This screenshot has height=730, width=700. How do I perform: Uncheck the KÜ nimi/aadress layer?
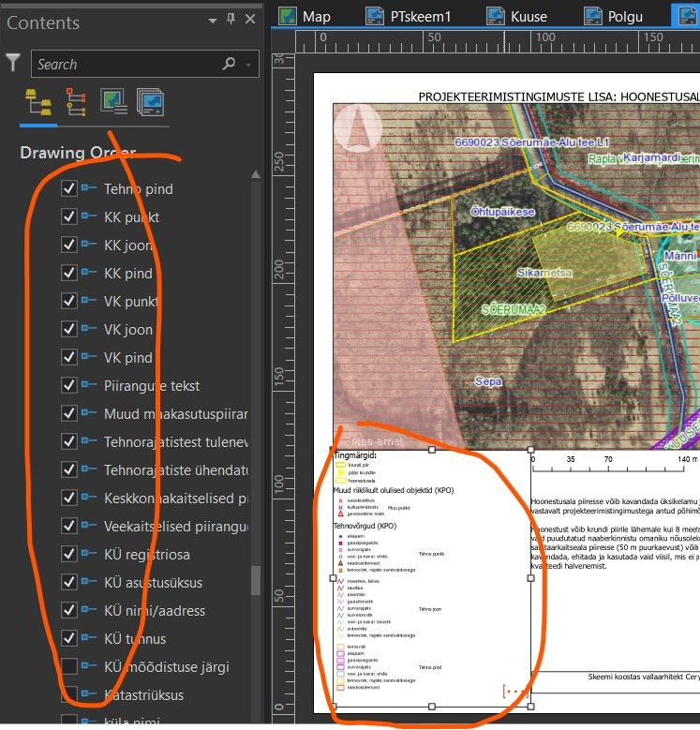click(69, 610)
